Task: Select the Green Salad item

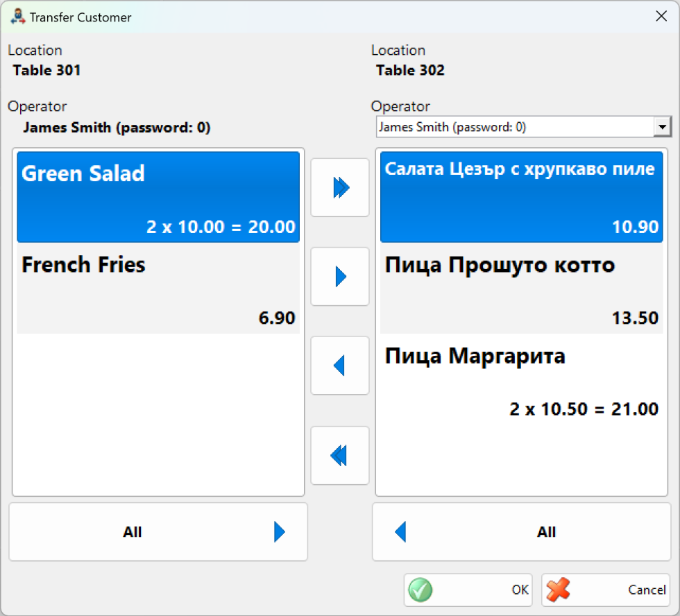Action: [x=158, y=197]
